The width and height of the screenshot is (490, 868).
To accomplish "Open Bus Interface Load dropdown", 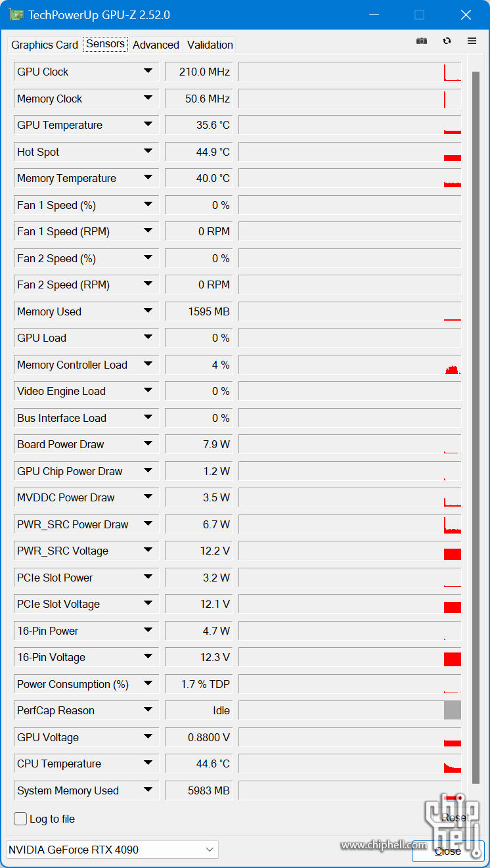I will [x=148, y=418].
